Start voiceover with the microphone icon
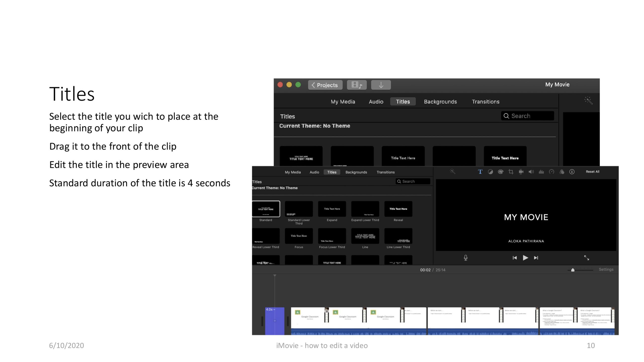This screenshot has height=362, width=644. point(466,258)
